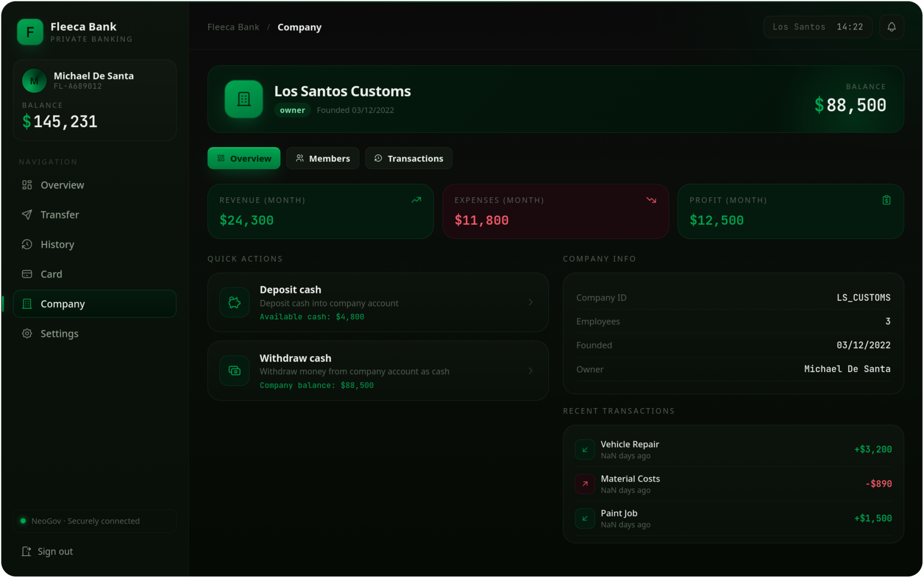Click the +$3,200 amount
The image size is (924, 578).
coord(873,450)
